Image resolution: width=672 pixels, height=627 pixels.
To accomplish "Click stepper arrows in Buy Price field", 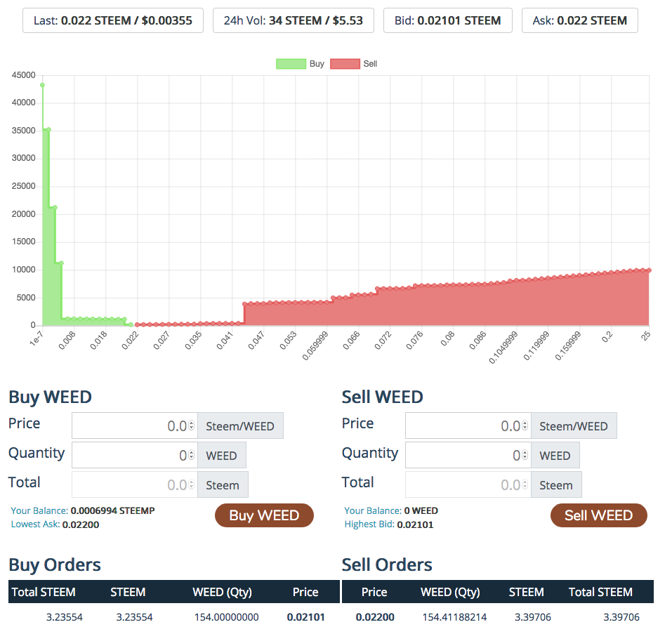I will [x=192, y=425].
